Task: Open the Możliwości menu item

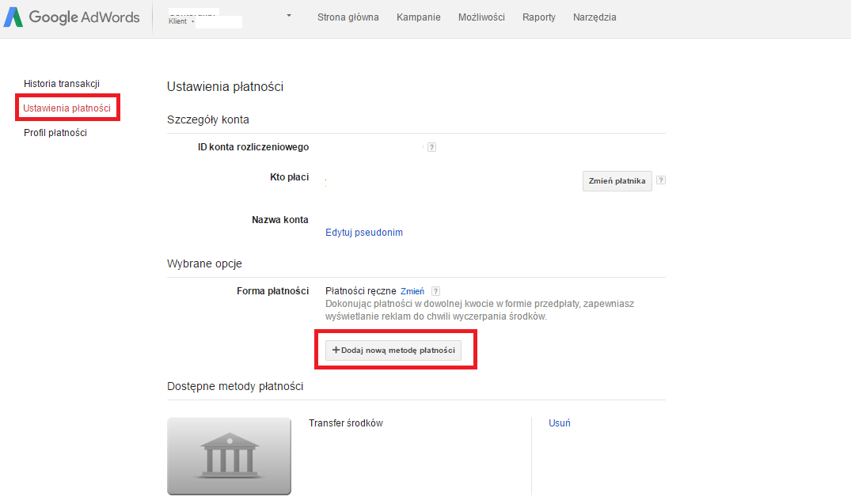Action: click(x=481, y=17)
